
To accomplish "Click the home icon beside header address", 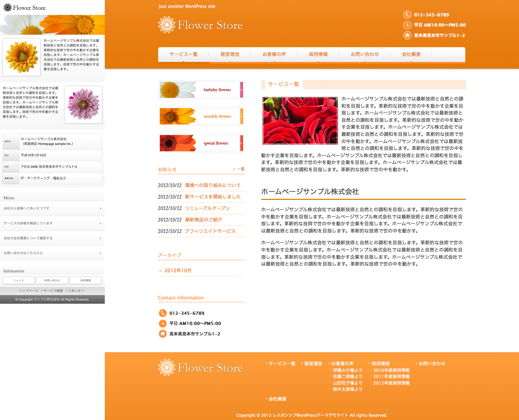I will pos(407,35).
